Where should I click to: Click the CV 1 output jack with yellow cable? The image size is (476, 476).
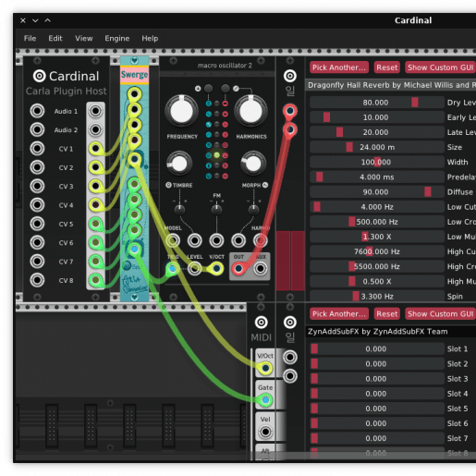(x=95, y=149)
